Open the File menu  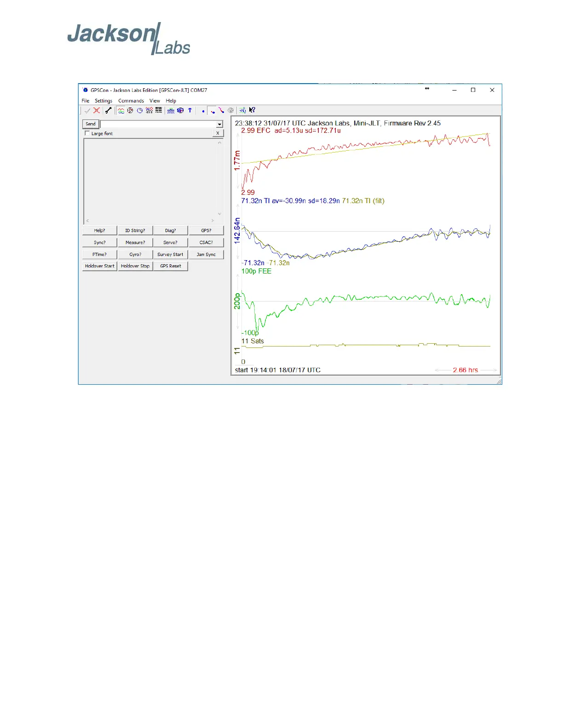coord(86,101)
